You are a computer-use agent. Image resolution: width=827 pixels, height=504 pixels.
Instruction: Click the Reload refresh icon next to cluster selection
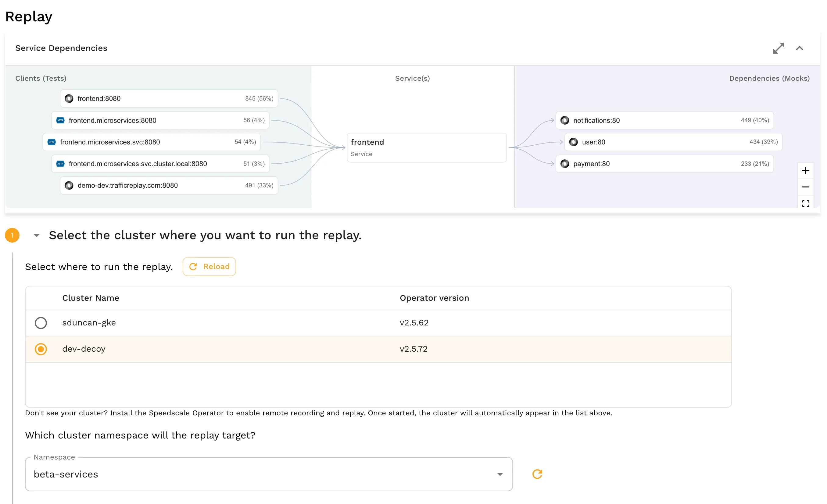(x=193, y=266)
